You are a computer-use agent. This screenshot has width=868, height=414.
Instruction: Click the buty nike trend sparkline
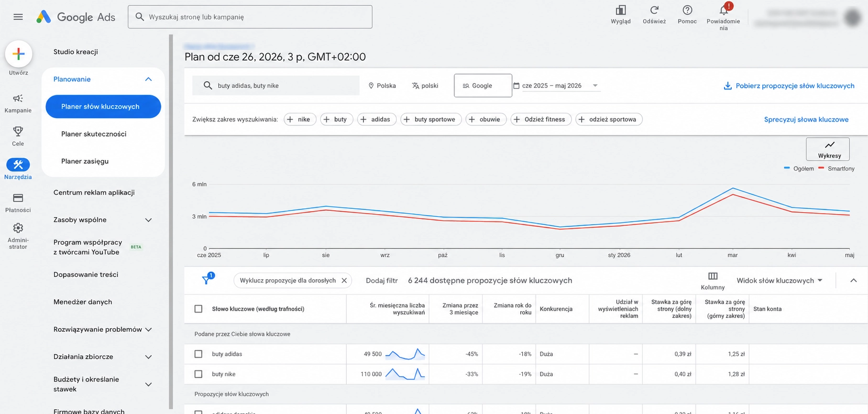(x=405, y=374)
